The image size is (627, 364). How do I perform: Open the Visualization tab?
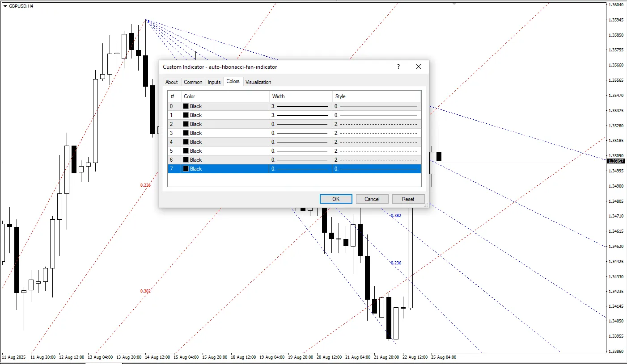point(258,82)
